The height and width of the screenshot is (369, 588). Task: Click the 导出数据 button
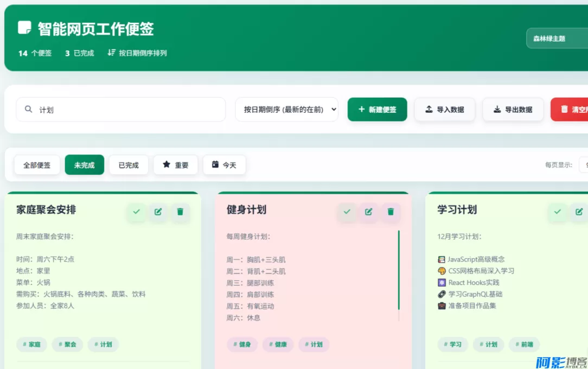coord(513,109)
